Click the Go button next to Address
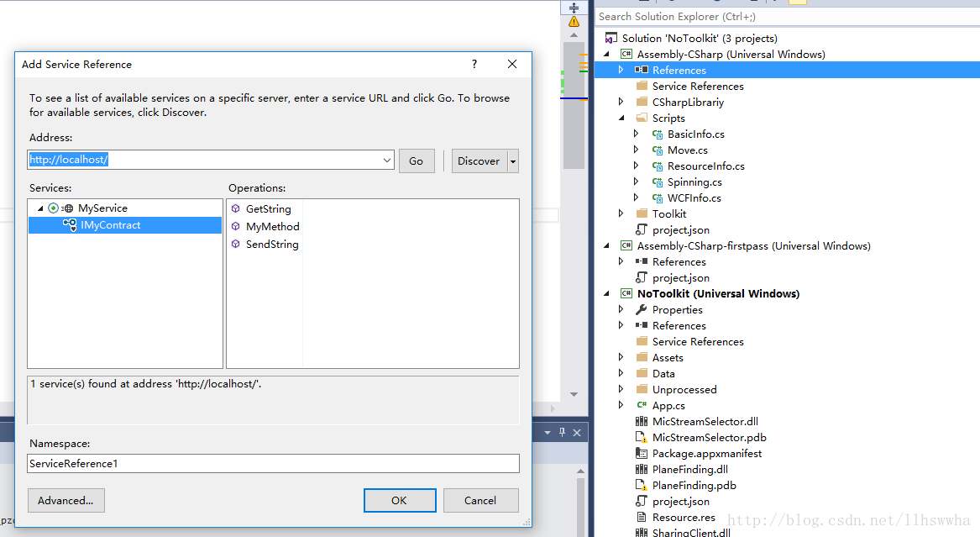The image size is (980, 537). click(x=417, y=161)
